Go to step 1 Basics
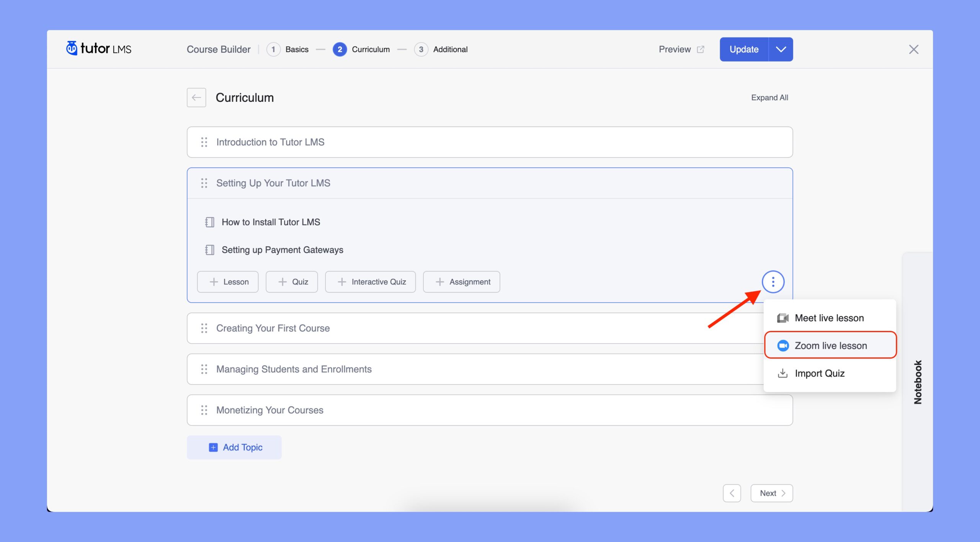The width and height of the screenshot is (980, 542). click(287, 49)
